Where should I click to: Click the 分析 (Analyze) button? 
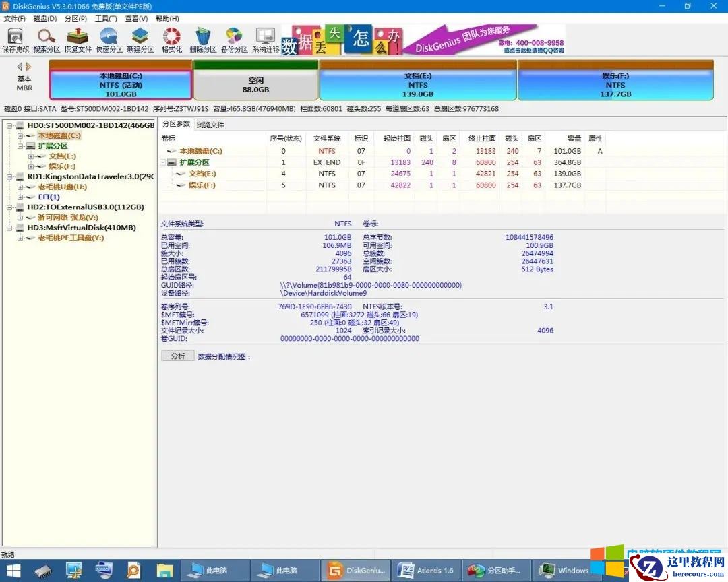tap(177, 356)
